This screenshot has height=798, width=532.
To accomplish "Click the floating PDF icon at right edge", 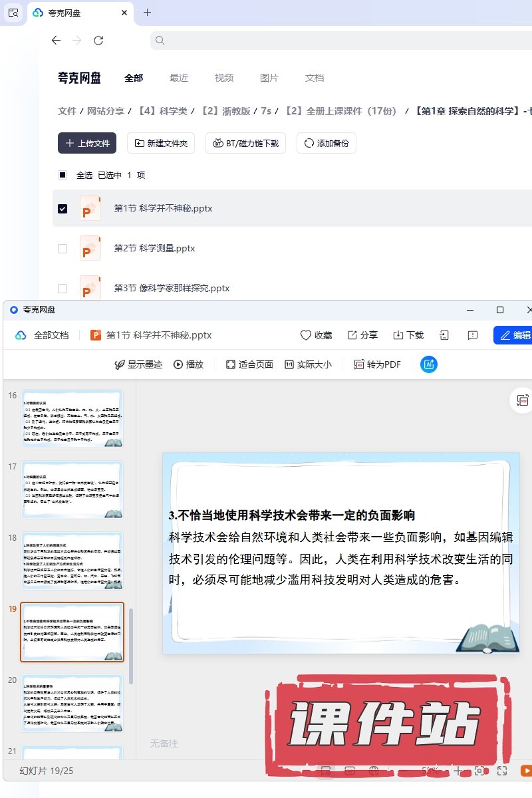I will 522,400.
